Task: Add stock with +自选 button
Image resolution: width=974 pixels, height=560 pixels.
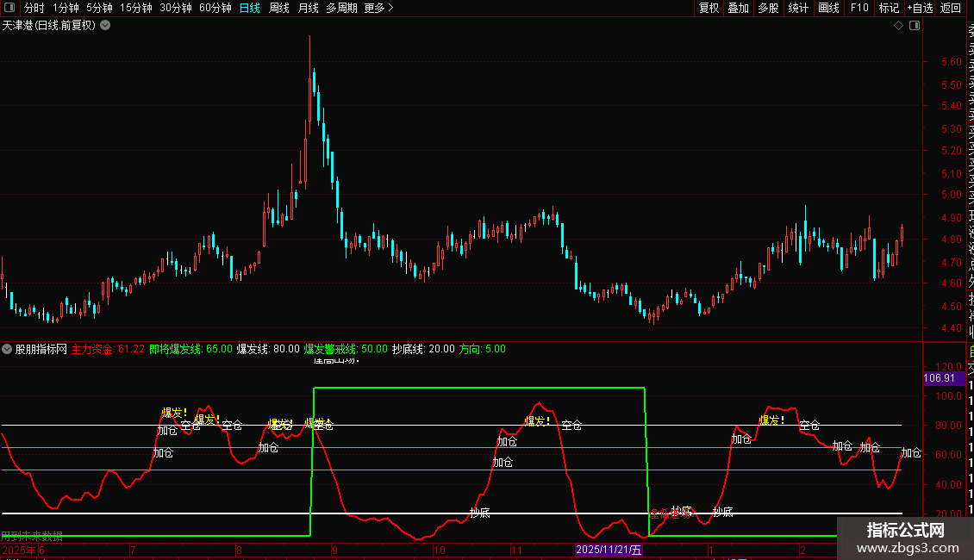Action: [x=920, y=8]
